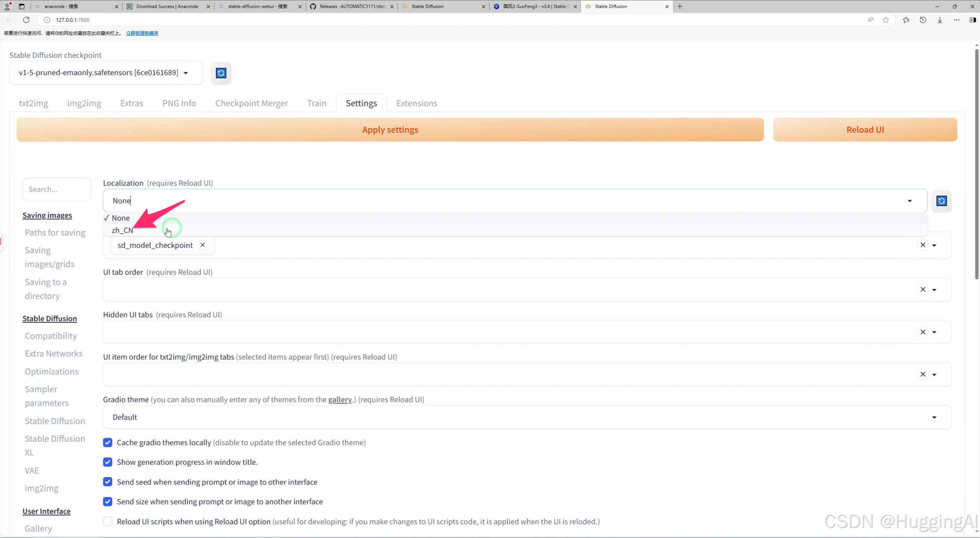Clear the Hidden UI tabs field

923,332
